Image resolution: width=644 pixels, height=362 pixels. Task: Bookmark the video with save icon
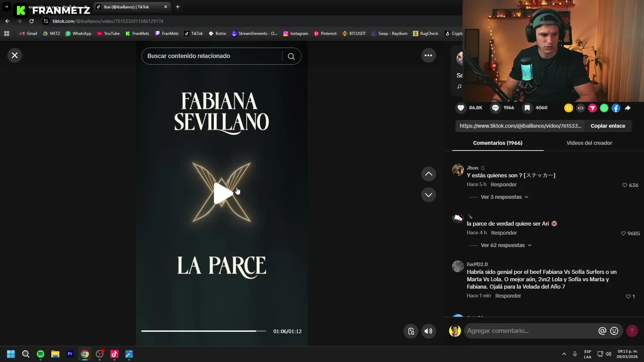coord(527,108)
